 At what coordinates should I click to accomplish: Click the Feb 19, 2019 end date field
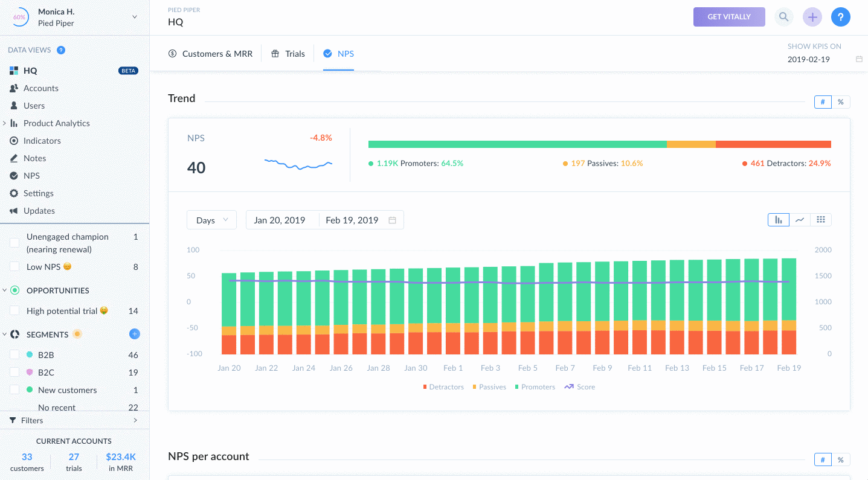(352, 220)
